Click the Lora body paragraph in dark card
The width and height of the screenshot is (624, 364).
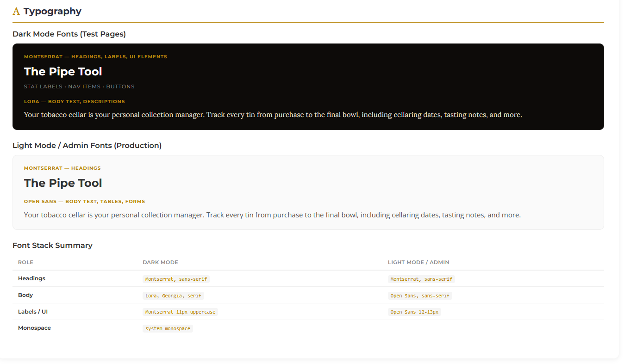pos(273,115)
